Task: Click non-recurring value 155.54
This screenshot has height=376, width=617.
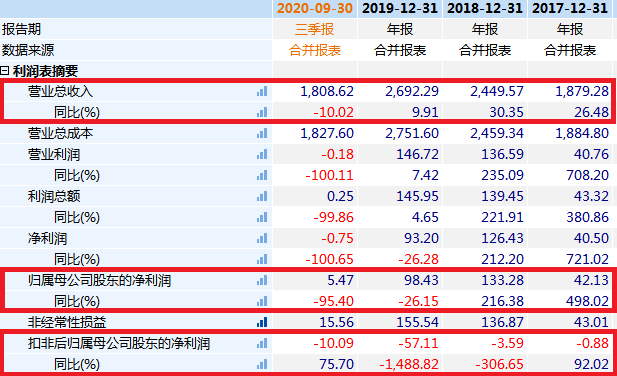Action: [417, 323]
